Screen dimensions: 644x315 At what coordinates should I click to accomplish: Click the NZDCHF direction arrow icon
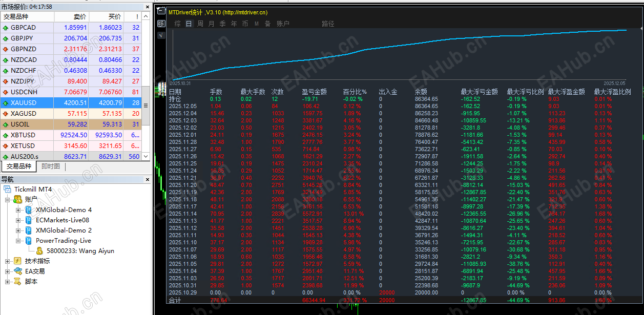[x=5, y=71]
